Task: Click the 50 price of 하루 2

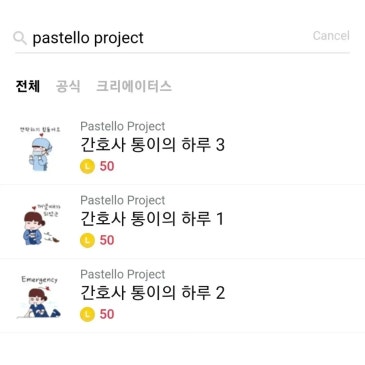Action: tap(107, 314)
